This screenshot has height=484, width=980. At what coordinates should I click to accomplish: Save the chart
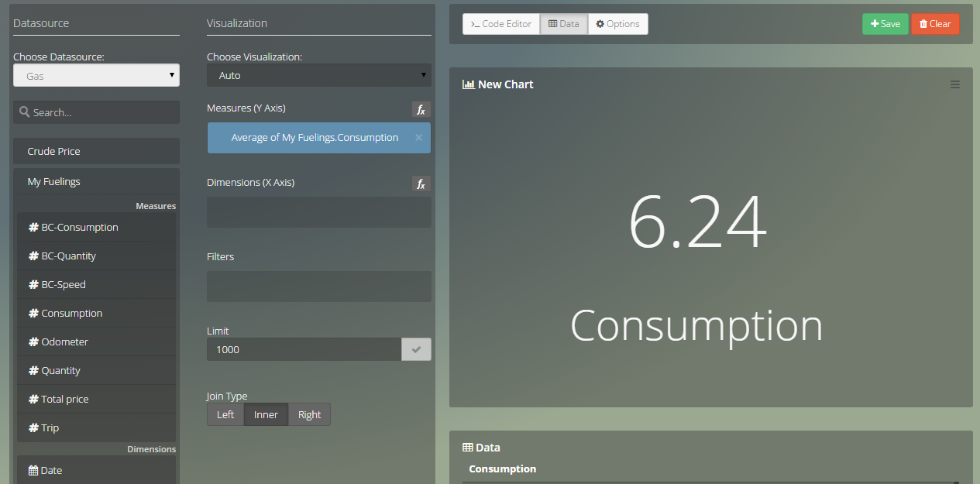point(885,24)
